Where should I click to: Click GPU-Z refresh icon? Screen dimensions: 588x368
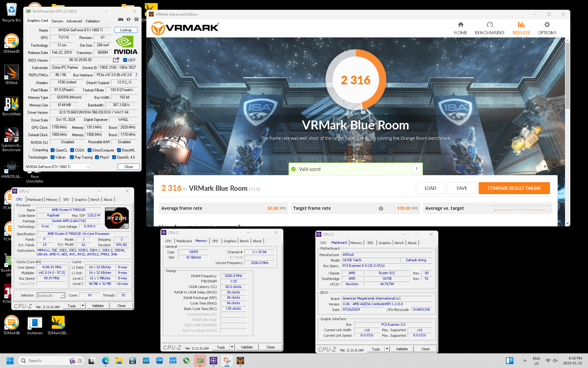pyautogui.click(x=129, y=19)
